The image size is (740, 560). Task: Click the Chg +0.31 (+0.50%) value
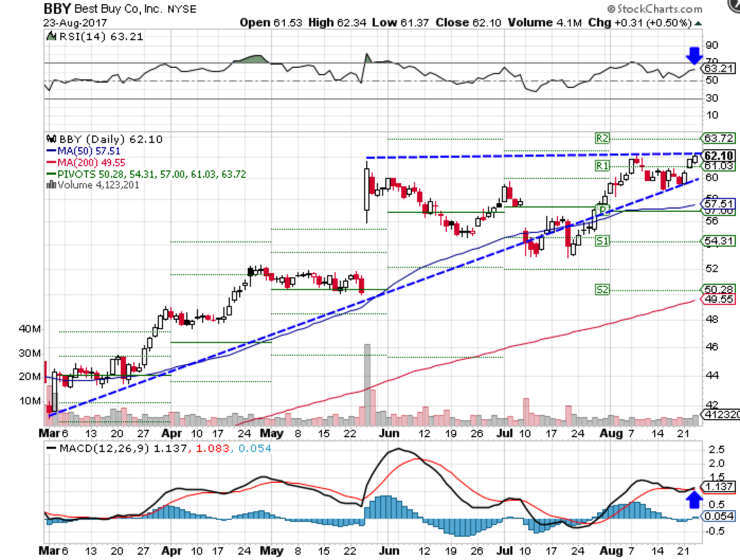click(640, 23)
